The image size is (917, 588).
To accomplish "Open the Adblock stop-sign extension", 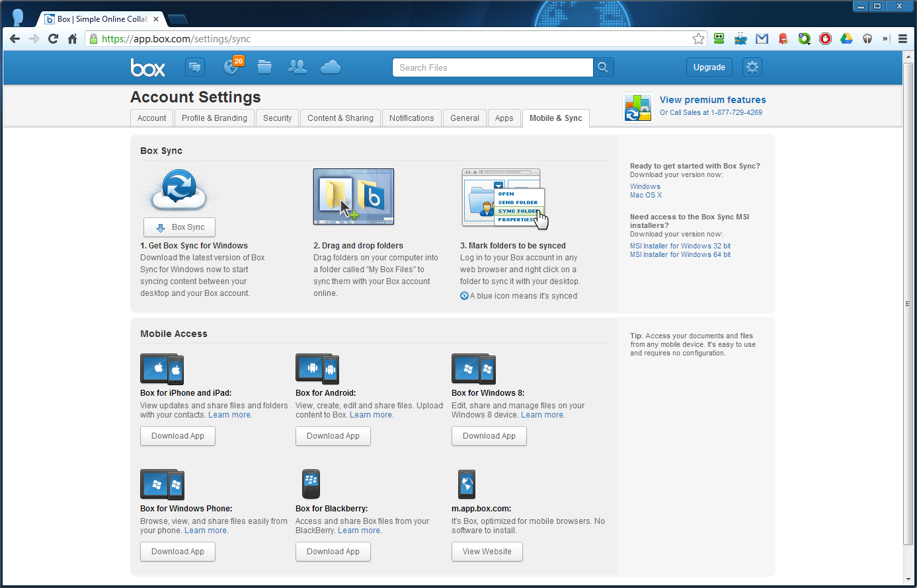I will [825, 39].
